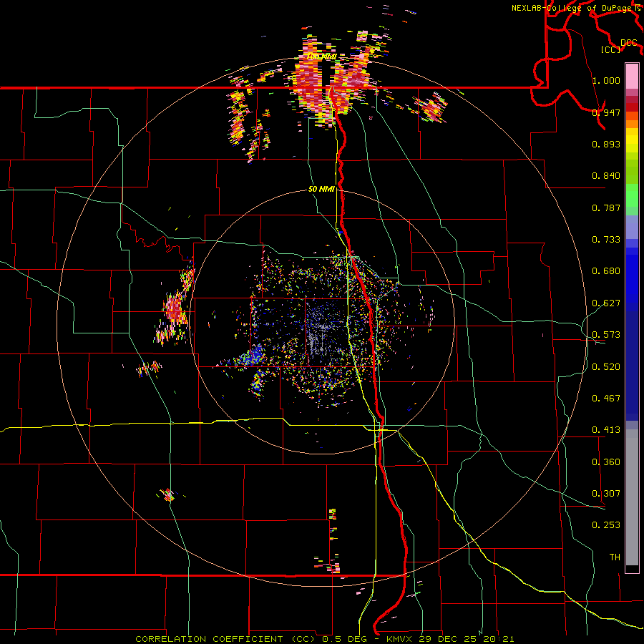The height and width of the screenshot is (644, 644).
Task: Click the 50 NMI range ring label
Action: [x=321, y=190]
